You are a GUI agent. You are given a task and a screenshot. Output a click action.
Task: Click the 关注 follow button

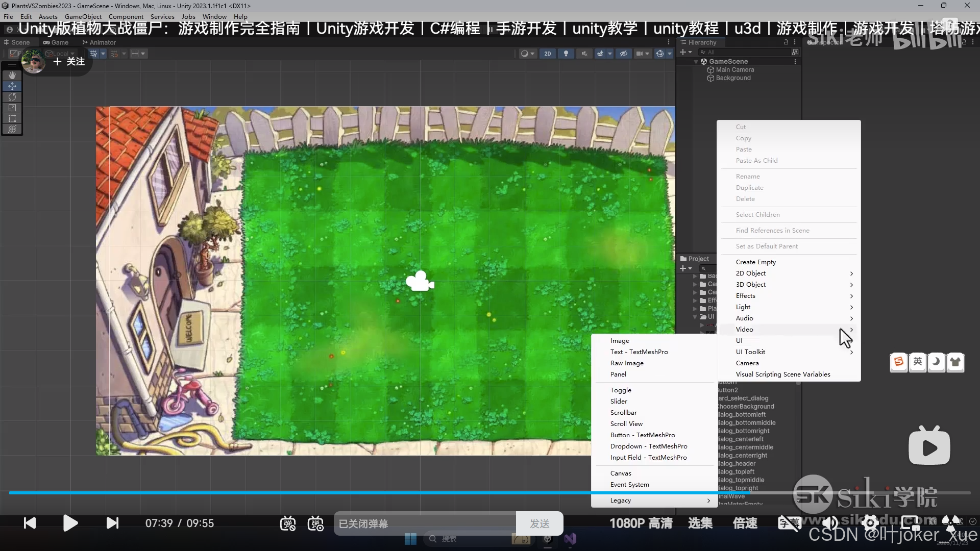[69, 62]
